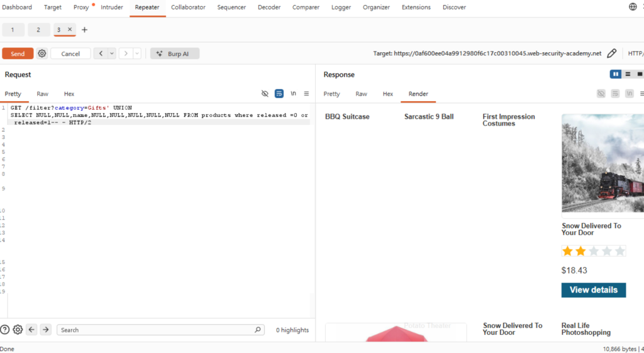Focus the request Search field
The width and height of the screenshot is (644, 353).
tap(160, 330)
